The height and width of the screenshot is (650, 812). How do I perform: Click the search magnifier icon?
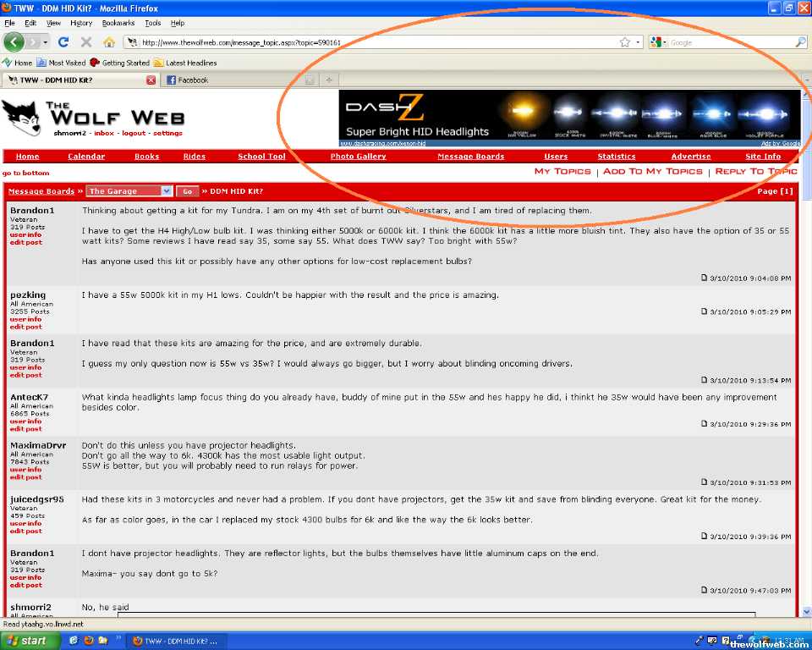[801, 42]
